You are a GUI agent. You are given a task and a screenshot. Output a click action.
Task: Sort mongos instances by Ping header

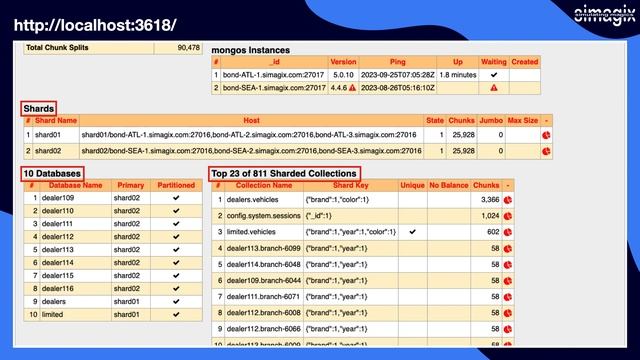click(398, 62)
